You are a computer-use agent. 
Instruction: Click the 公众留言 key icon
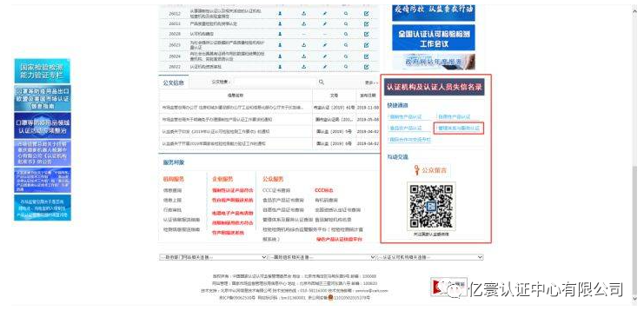point(417,169)
